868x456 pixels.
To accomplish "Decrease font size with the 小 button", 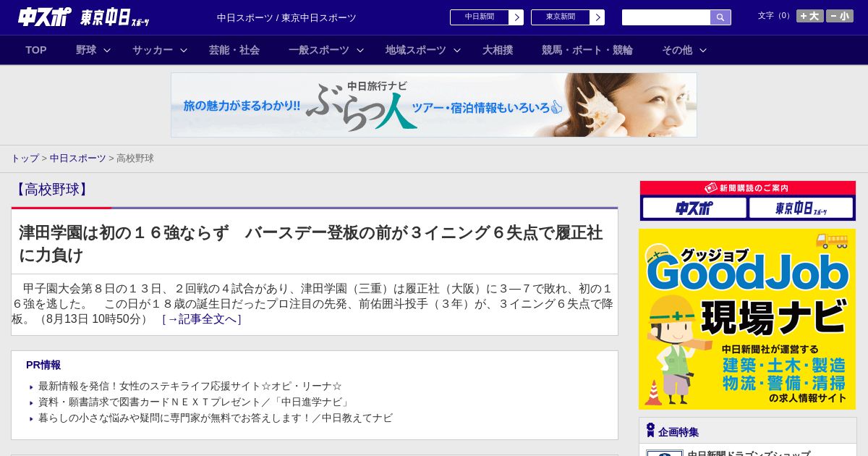I will click(840, 16).
